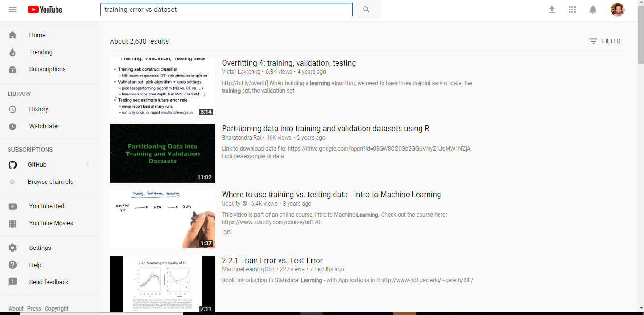This screenshot has height=315, width=644.
Task: Click the Subscriptions sidebar icon
Action: click(x=13, y=69)
